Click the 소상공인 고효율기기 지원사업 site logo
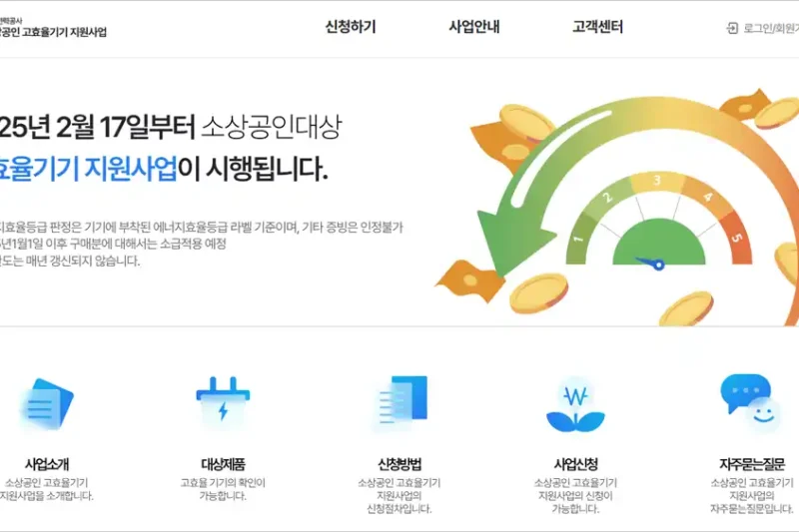This screenshot has width=799, height=532. (x=53, y=31)
